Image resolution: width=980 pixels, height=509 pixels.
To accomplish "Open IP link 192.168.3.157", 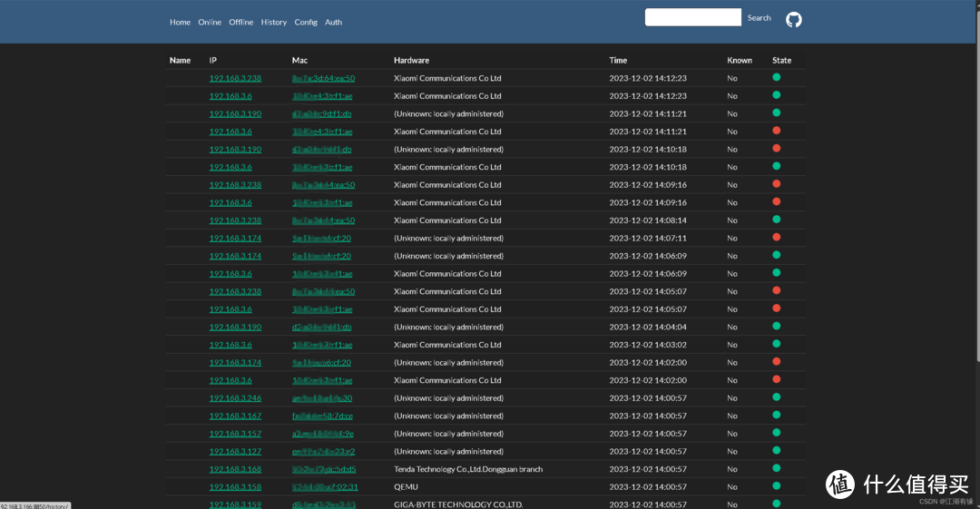I will 235,434.
